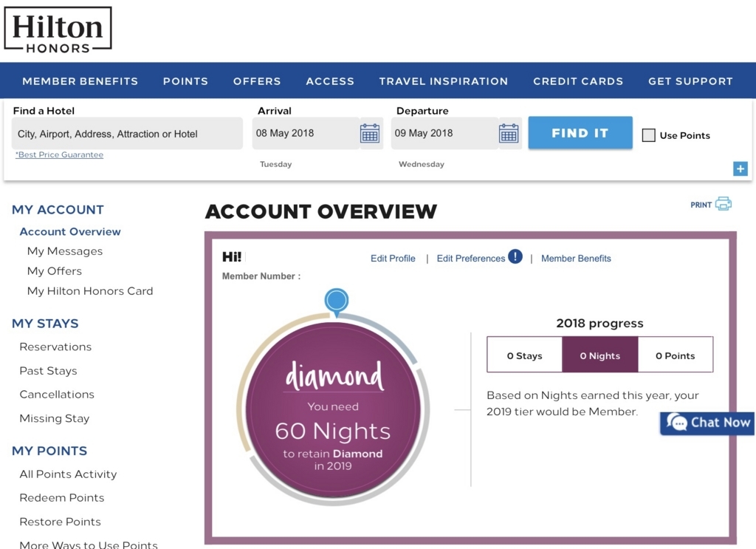Open Reservations under My Stays
The image size is (756, 549).
click(x=55, y=347)
